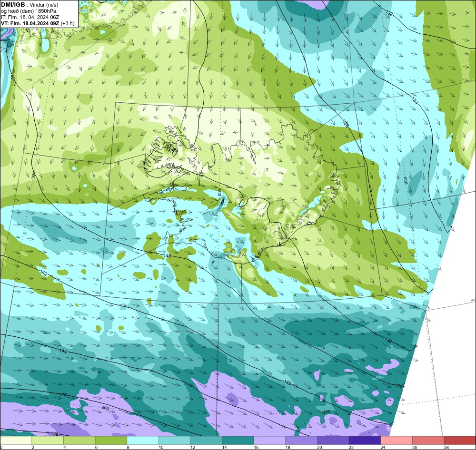Click the 134 contour label
476x450 pixels.
coord(415,100)
